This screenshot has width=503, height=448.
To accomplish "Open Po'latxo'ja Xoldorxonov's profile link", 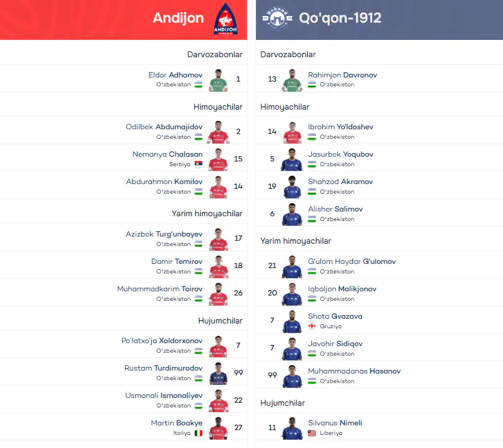I will click(162, 341).
